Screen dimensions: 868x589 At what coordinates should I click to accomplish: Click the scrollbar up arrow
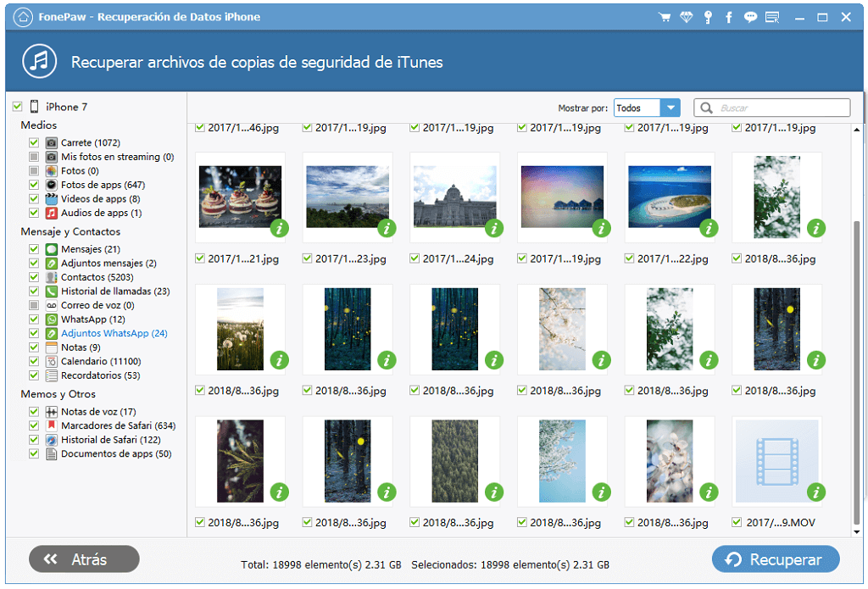point(856,130)
